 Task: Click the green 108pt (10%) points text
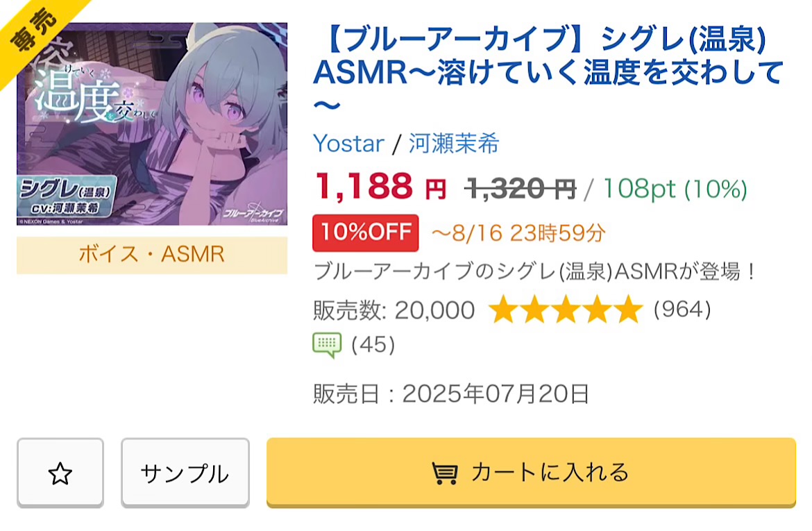(675, 187)
